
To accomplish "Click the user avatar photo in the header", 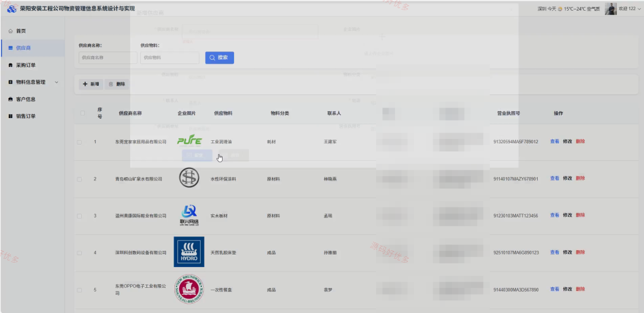I will pyautogui.click(x=611, y=9).
